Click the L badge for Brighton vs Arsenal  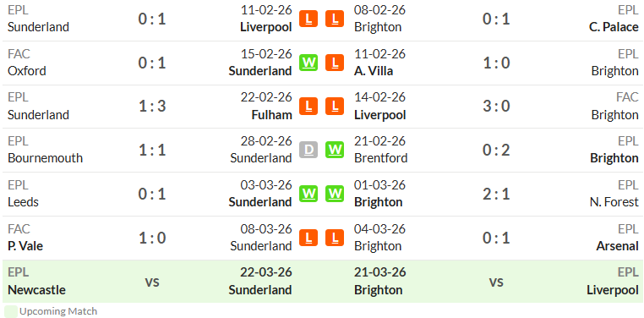(335, 238)
